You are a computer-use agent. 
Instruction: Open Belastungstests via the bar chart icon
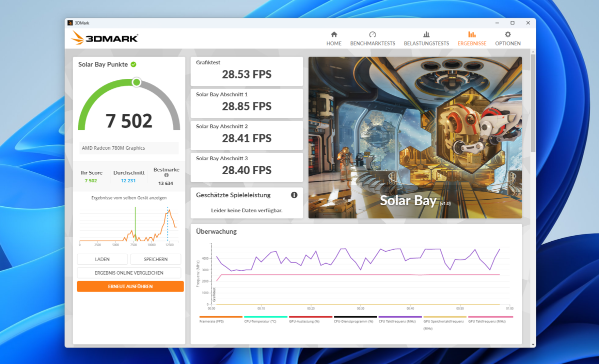pos(426,34)
